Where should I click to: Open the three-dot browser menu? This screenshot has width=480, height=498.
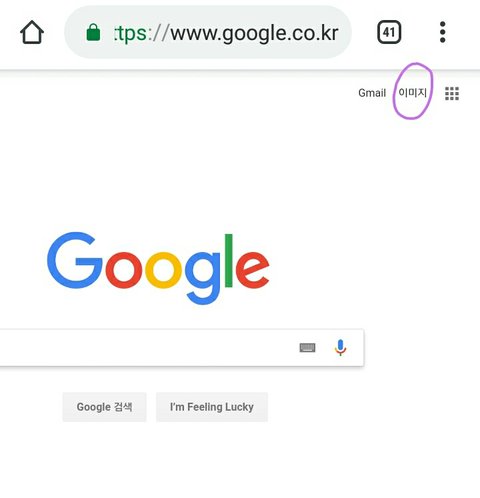coord(442,32)
